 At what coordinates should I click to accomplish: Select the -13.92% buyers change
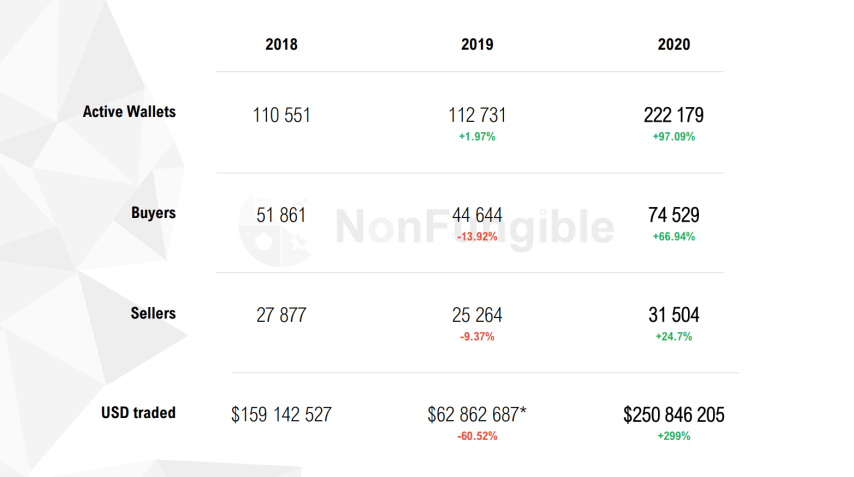click(477, 237)
